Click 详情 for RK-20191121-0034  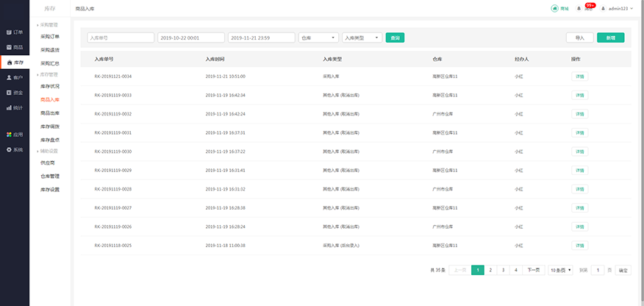[579, 76]
